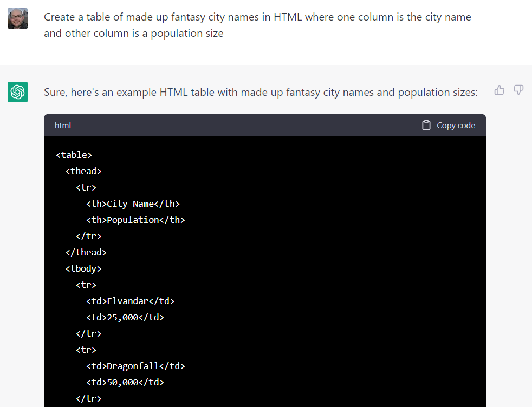The height and width of the screenshot is (407, 532).
Task: Click the user prompt about fantasy city names
Action: [257, 25]
